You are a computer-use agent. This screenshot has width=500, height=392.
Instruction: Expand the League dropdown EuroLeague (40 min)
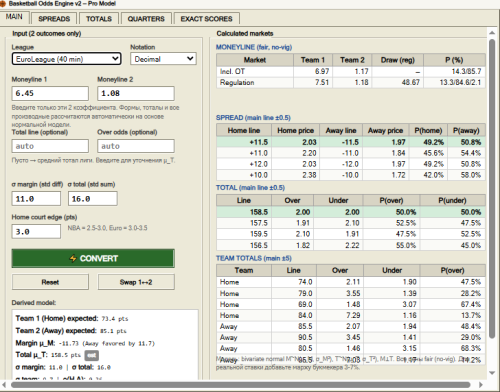66,59
